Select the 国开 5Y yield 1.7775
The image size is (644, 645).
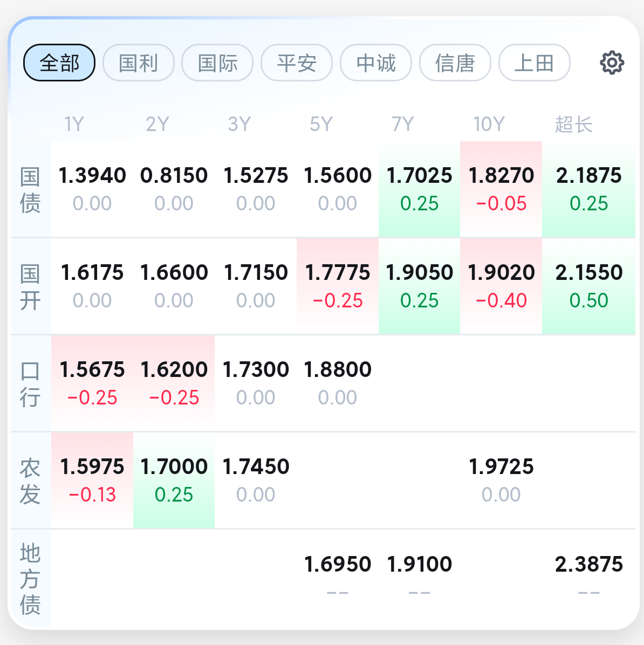pyautogui.click(x=338, y=286)
